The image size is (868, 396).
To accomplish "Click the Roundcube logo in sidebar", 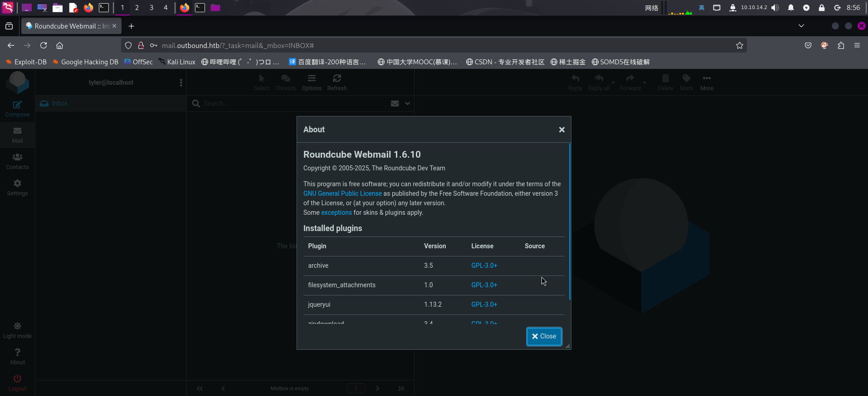I will click(17, 82).
